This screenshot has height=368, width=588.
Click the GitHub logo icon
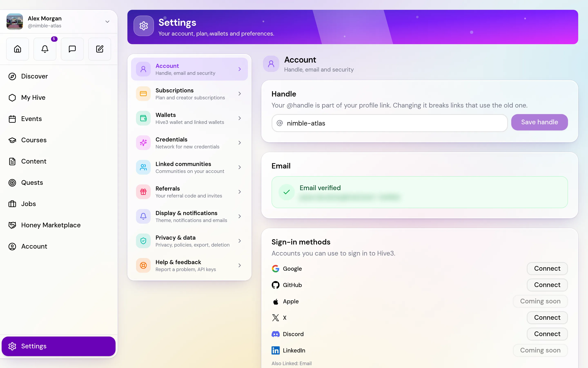(276, 285)
